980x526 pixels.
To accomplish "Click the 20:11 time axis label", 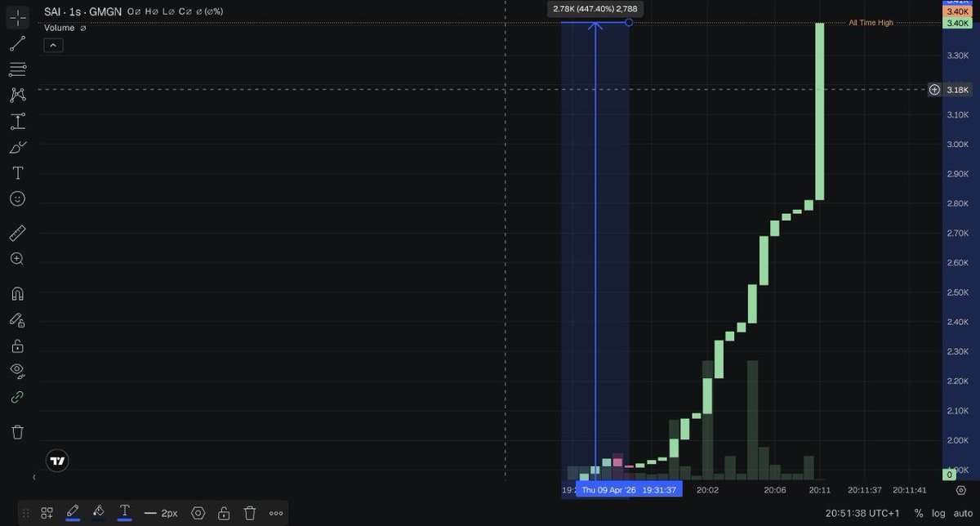I will click(x=820, y=490).
